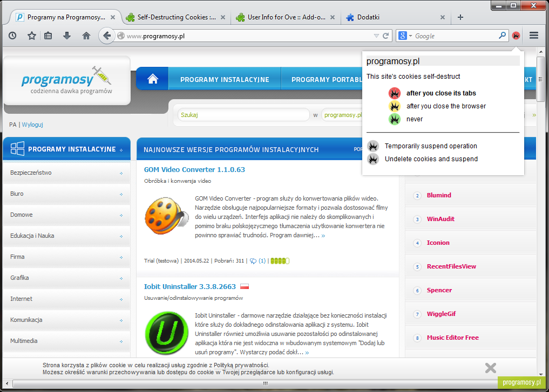Close the Self-Destructing Cookies tab

(223, 17)
